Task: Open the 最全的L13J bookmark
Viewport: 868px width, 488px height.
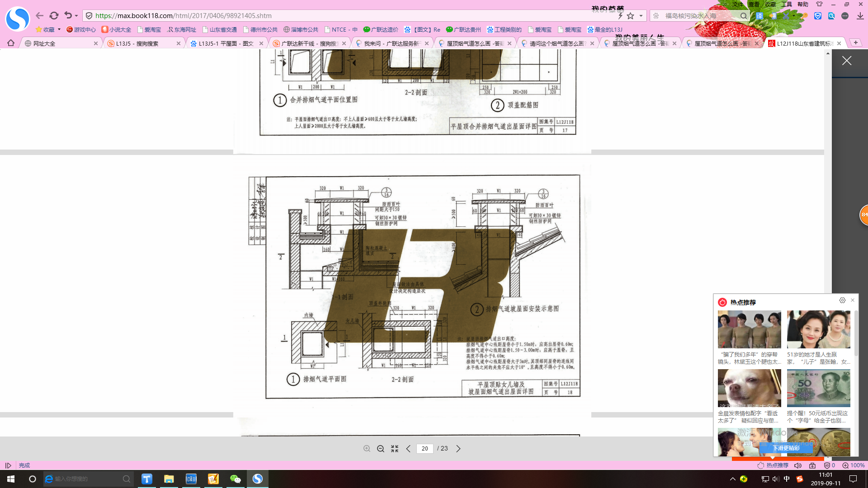Action: tap(605, 29)
